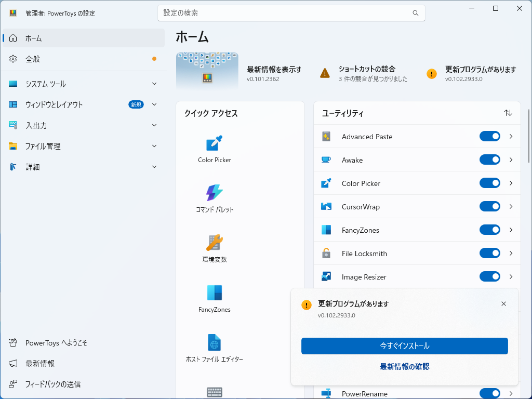Expand the 詳細 section chevron
Image resolution: width=532 pixels, height=399 pixels.
(x=154, y=167)
